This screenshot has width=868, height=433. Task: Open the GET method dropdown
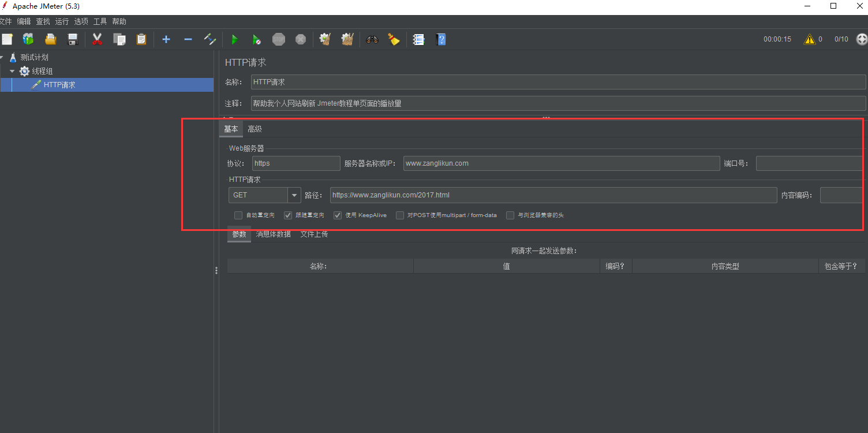coord(294,195)
